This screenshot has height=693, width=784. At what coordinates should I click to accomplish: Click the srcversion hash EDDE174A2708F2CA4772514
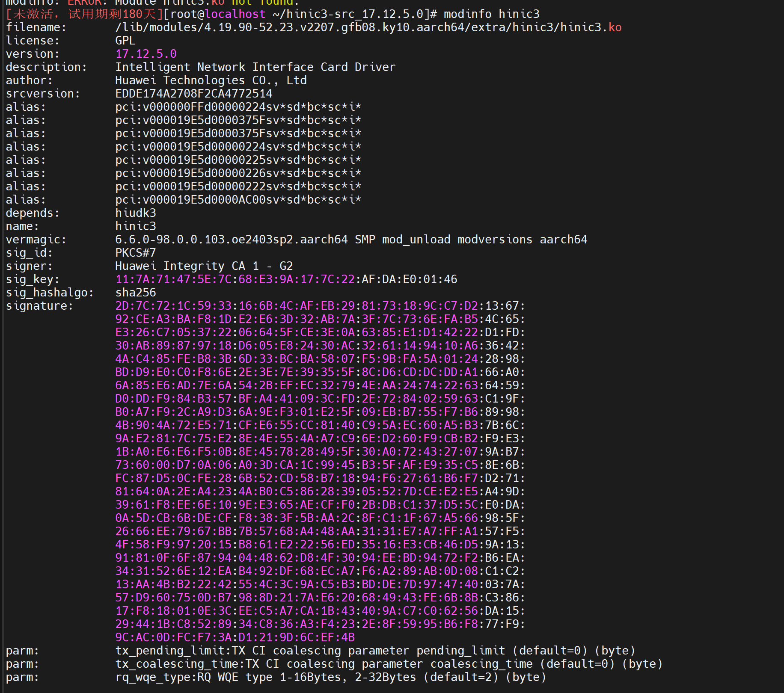point(194,94)
